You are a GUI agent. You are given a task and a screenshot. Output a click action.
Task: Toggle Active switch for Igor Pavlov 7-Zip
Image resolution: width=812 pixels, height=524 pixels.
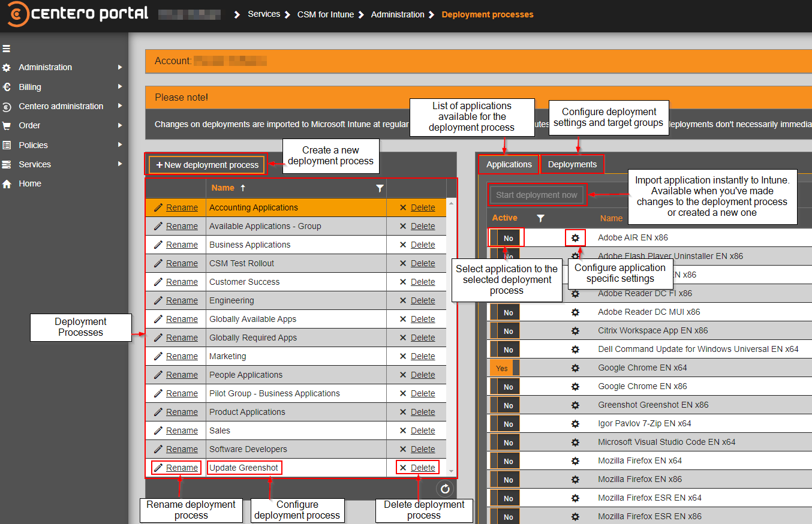(x=505, y=424)
